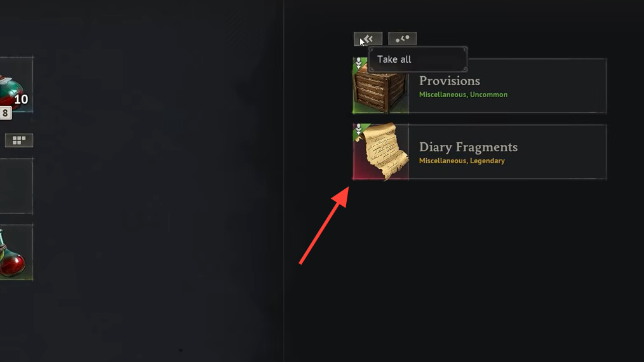Select the potion with quantity 10
Viewport: 644px width, 362px height.
point(16,85)
